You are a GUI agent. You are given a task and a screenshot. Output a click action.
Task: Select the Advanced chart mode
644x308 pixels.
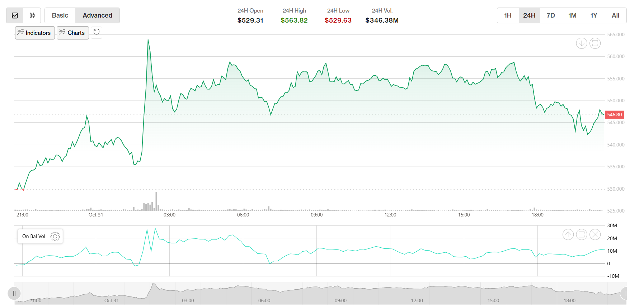(x=98, y=15)
